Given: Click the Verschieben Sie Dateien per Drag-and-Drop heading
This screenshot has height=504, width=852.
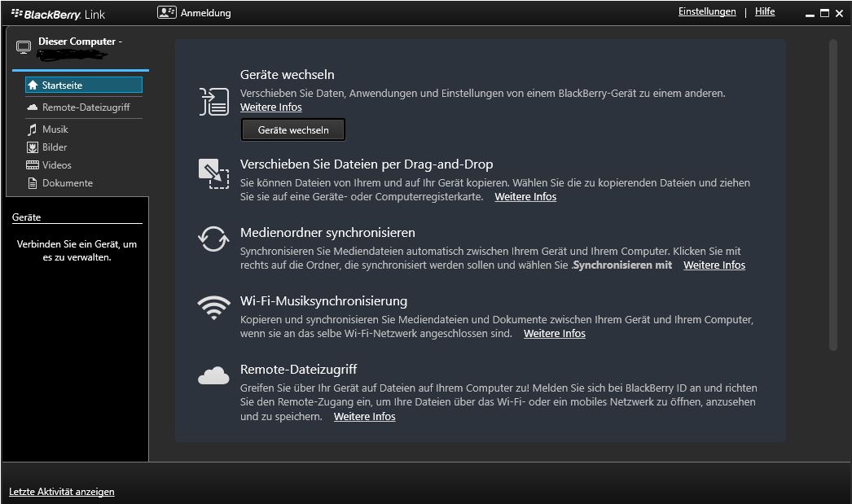Looking at the screenshot, I should point(367,164).
